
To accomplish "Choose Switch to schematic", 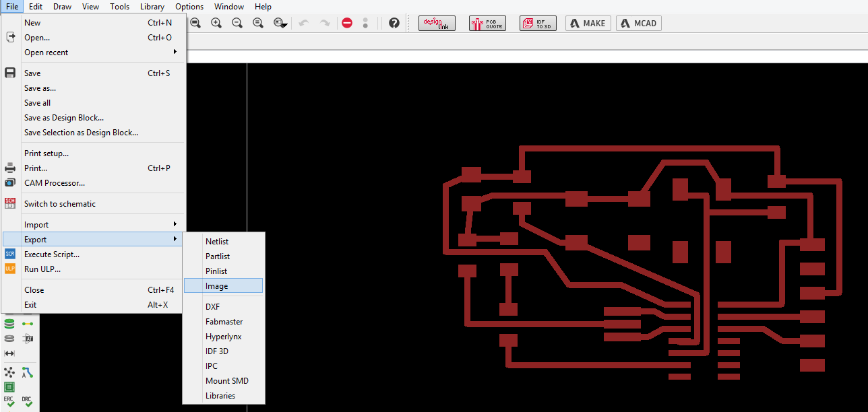I will point(93,204).
